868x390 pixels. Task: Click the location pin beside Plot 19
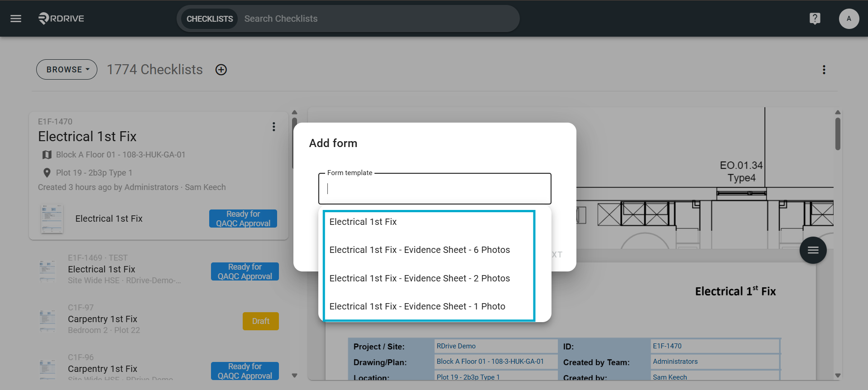(x=47, y=173)
